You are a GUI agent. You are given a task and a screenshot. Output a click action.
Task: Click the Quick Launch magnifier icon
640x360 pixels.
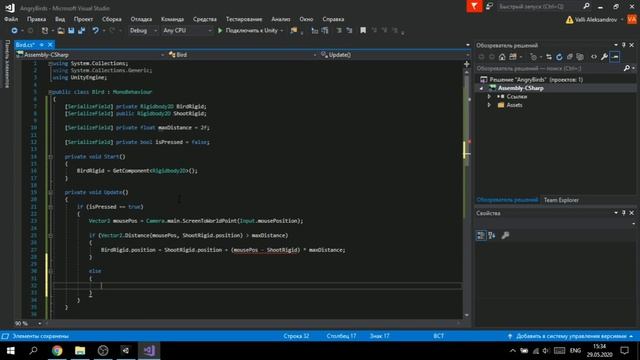pyautogui.click(x=586, y=6)
